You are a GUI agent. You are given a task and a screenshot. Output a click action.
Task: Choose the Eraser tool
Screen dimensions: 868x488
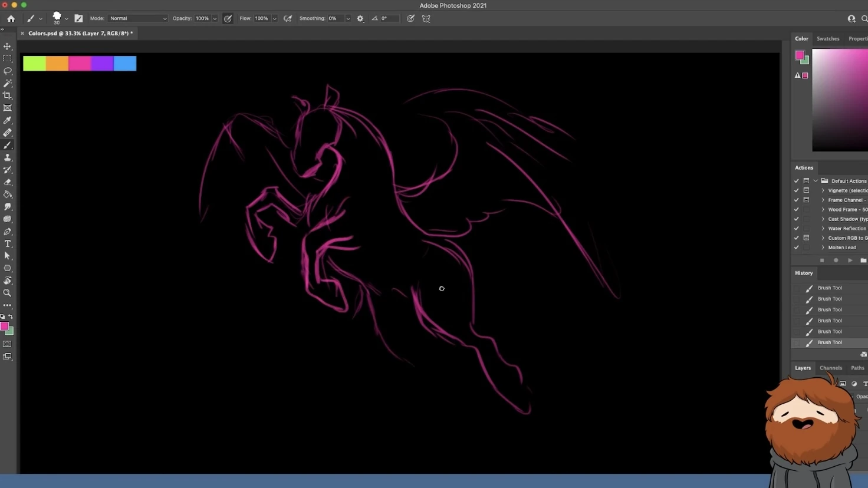pyautogui.click(x=8, y=182)
